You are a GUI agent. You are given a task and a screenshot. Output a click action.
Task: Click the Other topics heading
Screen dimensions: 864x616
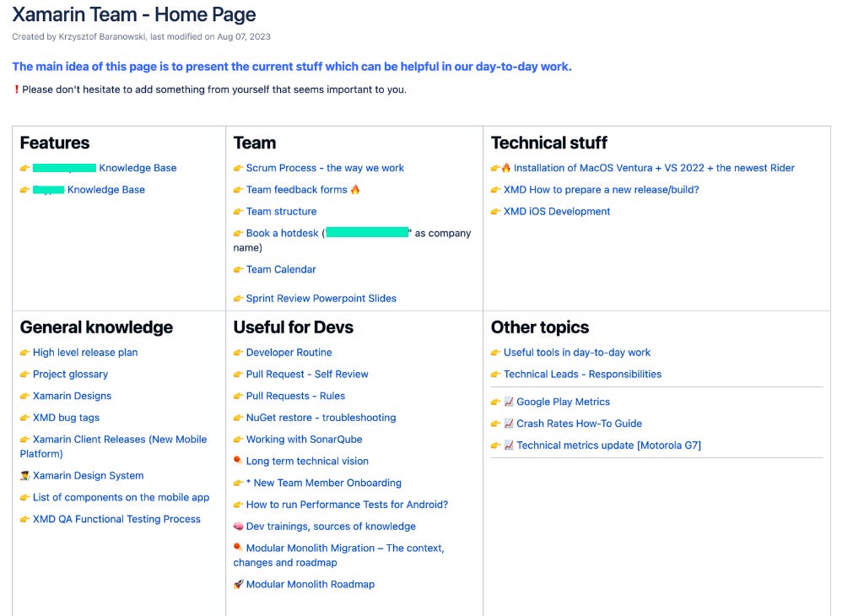[x=540, y=327]
